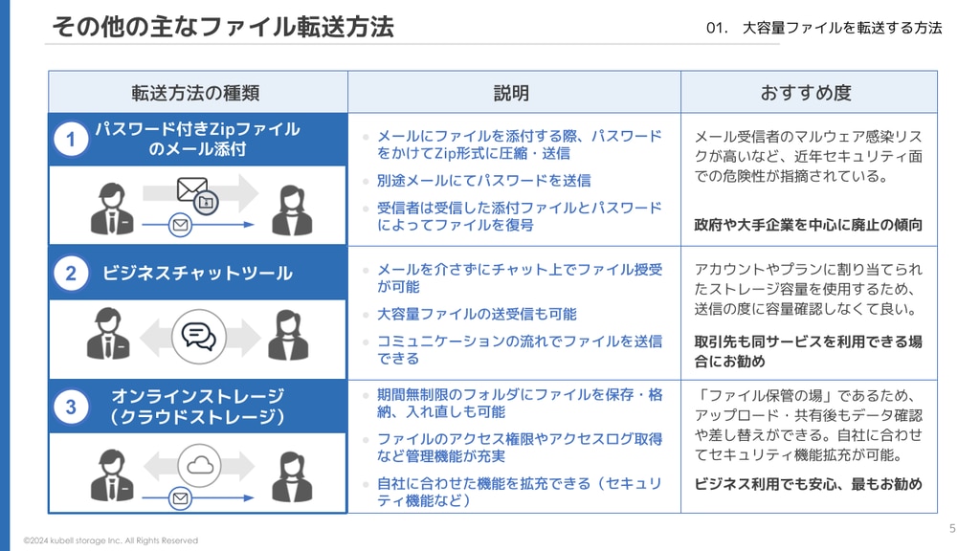Click the bold text ビジネス利用でも安心、最もお勧め
The image size is (980, 551).
coord(808,484)
